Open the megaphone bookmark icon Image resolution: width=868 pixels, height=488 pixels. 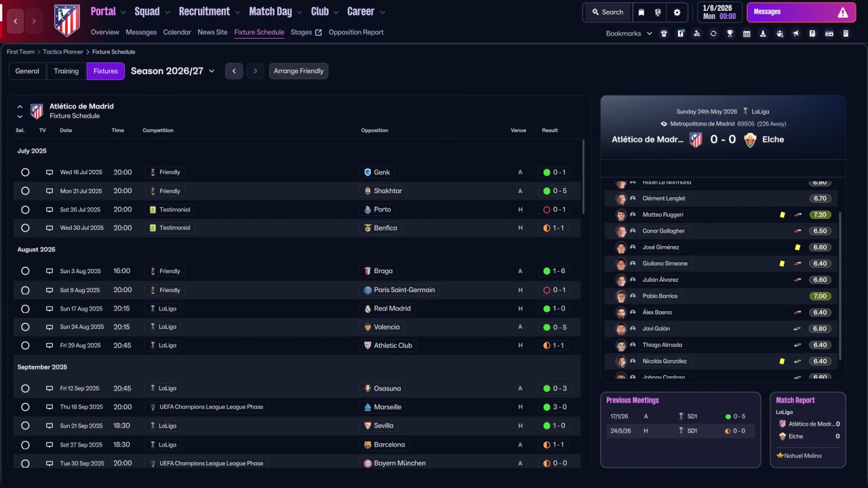point(796,33)
